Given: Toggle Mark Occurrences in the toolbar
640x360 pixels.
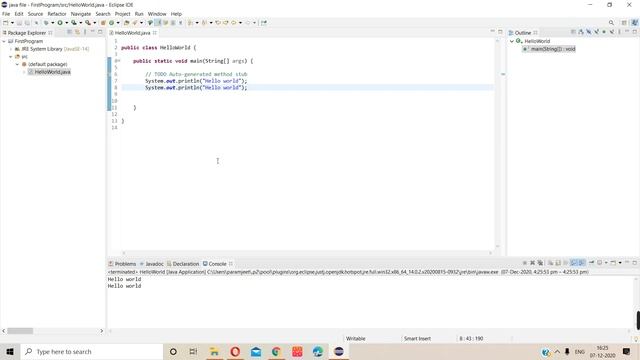Looking at the screenshot, I should pos(157,23).
